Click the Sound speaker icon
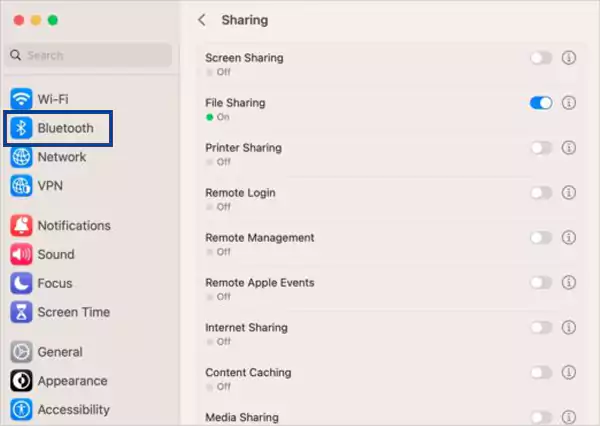The height and width of the screenshot is (426, 600). pyautogui.click(x=21, y=254)
